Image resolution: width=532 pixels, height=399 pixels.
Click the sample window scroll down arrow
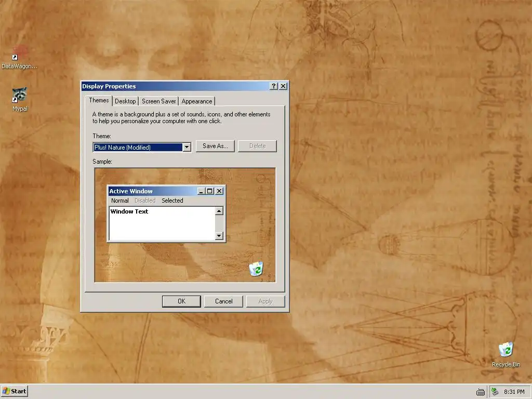coord(219,235)
